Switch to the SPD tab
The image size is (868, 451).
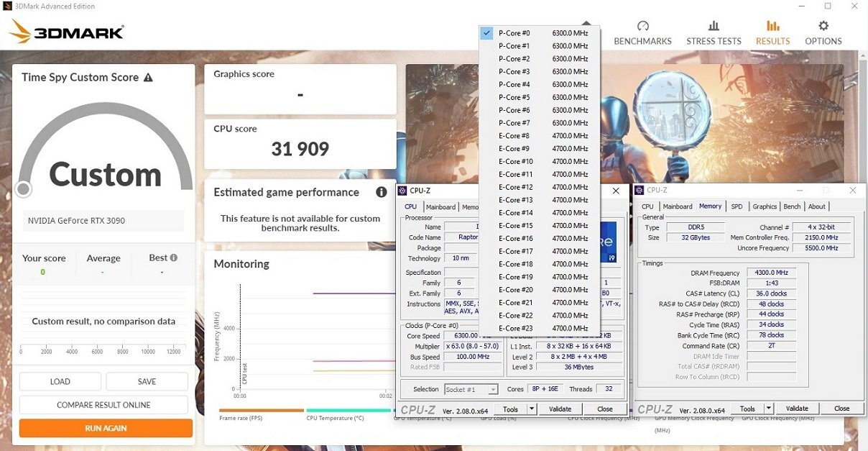[737, 206]
